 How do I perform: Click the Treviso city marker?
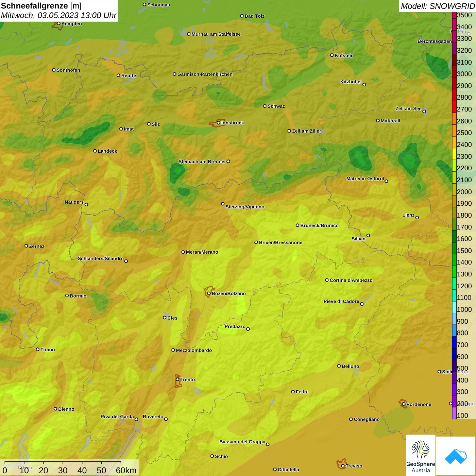tap(343, 466)
